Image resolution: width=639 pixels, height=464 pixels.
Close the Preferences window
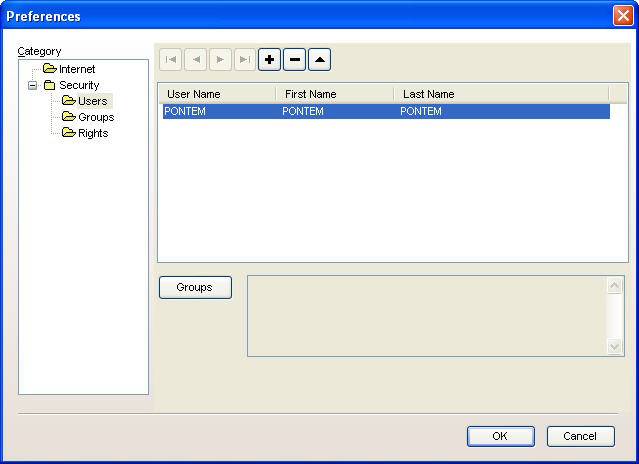point(623,16)
